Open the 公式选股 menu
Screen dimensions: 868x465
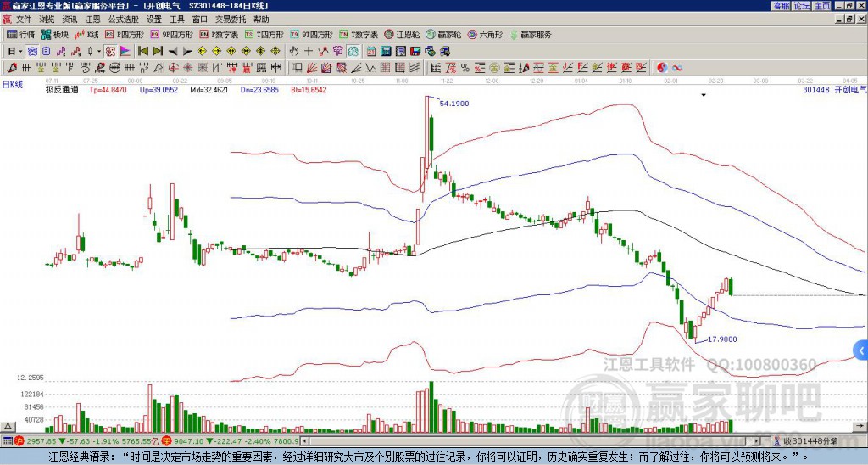click(124, 20)
